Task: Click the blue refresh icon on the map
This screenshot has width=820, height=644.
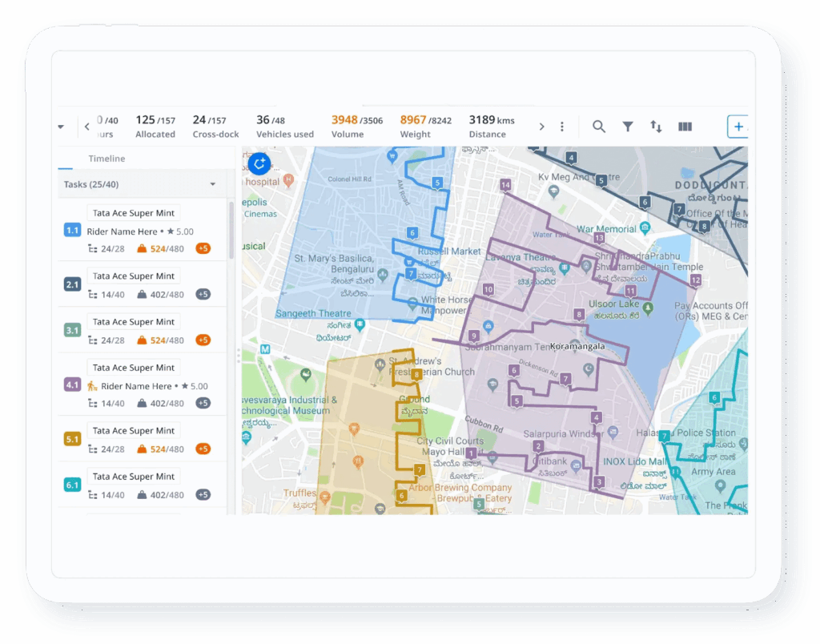Action: tap(259, 163)
